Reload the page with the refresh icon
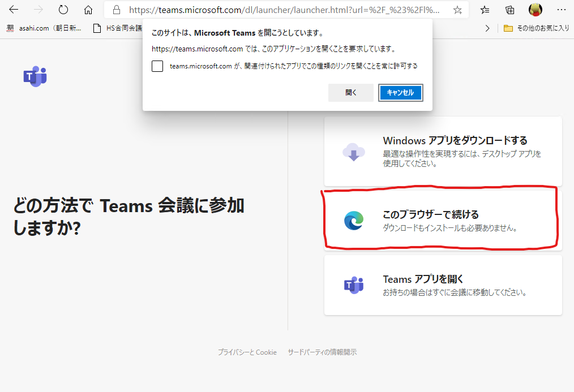 point(63,9)
